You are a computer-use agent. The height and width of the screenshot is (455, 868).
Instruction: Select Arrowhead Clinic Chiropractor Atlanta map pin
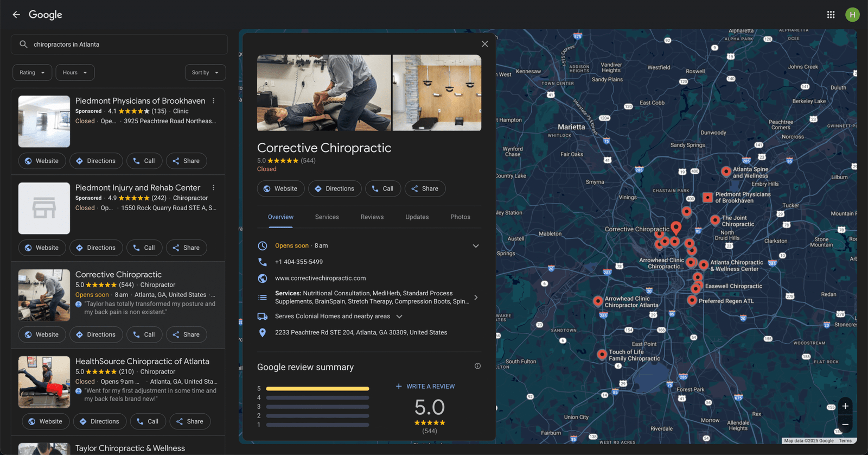(x=598, y=301)
